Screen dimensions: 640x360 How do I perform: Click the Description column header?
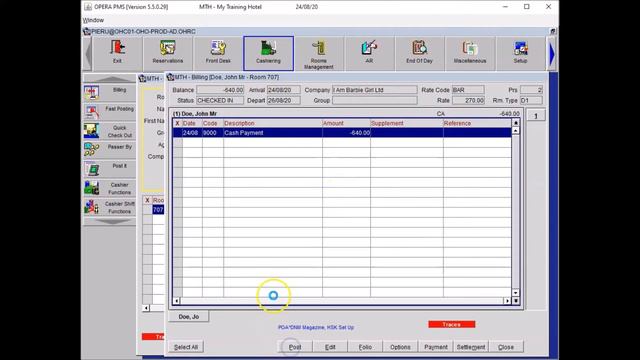pos(273,123)
